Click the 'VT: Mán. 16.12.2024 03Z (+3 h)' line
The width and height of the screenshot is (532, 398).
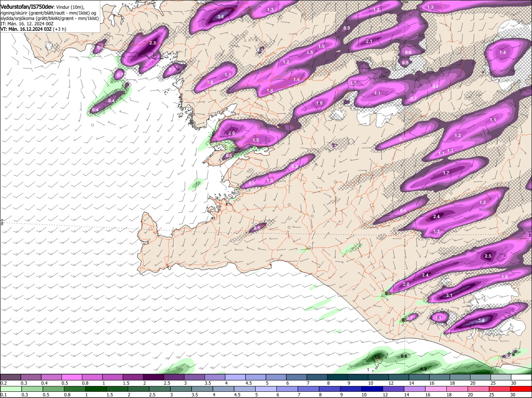pos(33,29)
